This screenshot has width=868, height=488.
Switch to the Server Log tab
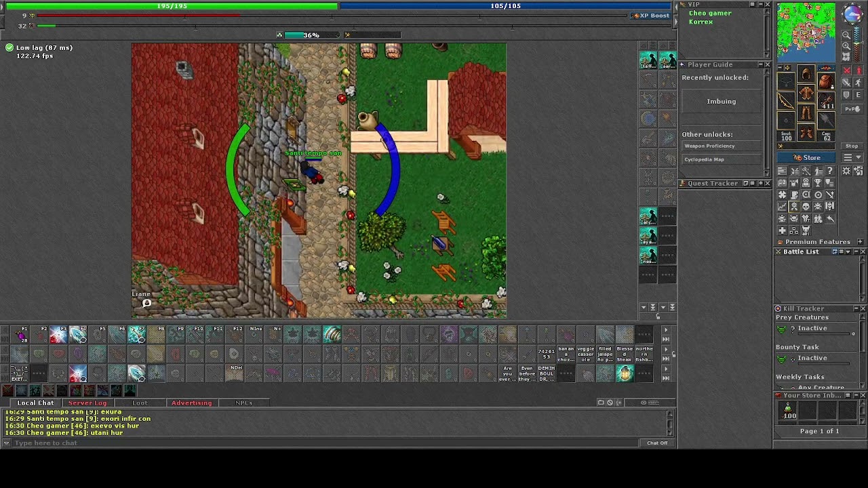coord(87,403)
